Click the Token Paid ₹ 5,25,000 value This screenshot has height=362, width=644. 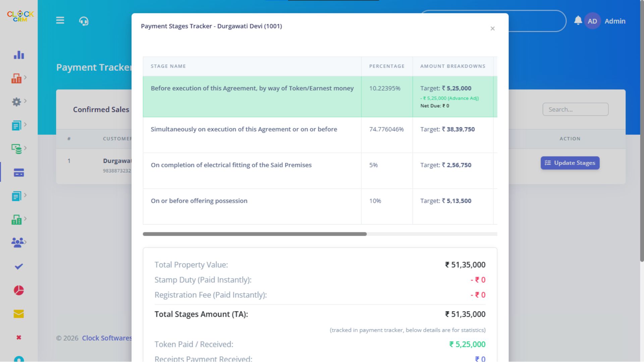point(467,344)
